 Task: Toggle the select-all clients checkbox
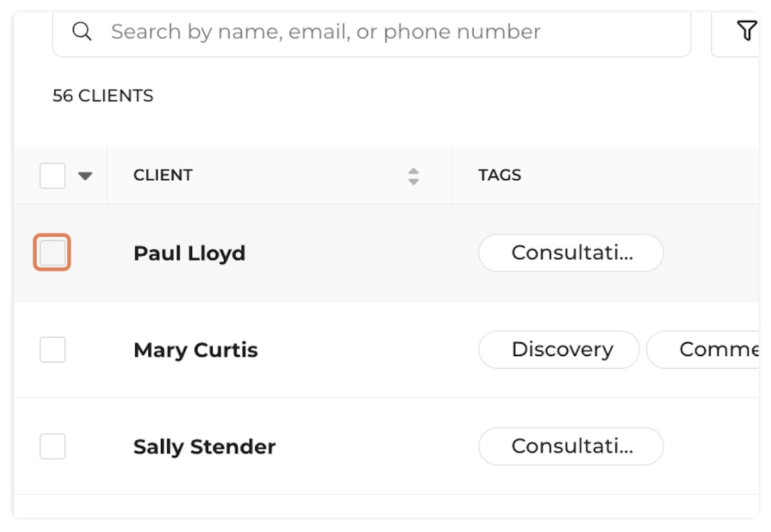[x=53, y=176]
